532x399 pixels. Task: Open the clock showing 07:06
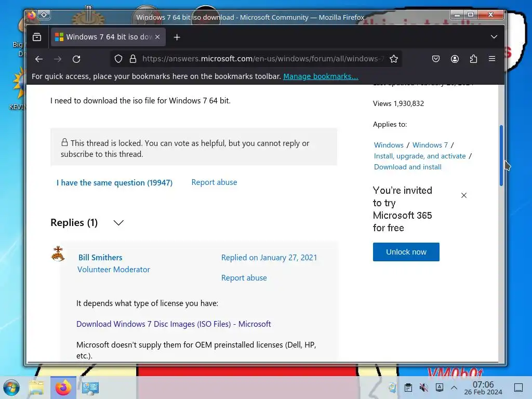483,388
